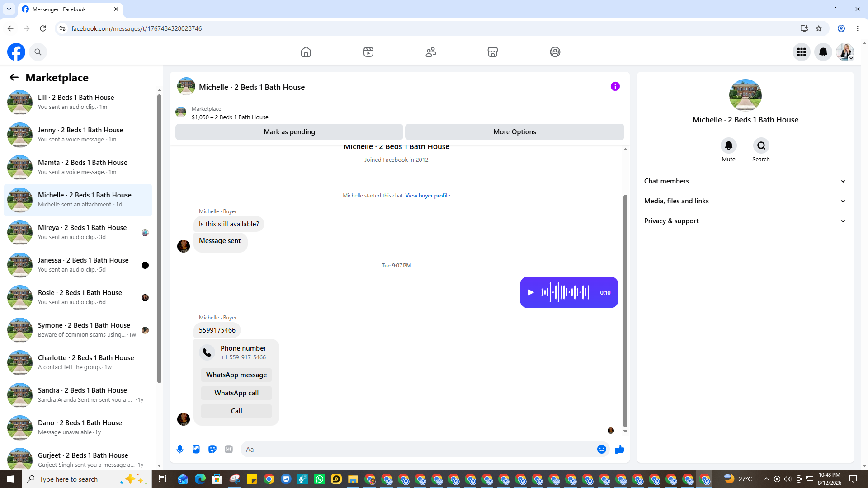Viewport: 868px width, 488px height.
Task: Play the 0:10 voice message
Action: pos(531,292)
